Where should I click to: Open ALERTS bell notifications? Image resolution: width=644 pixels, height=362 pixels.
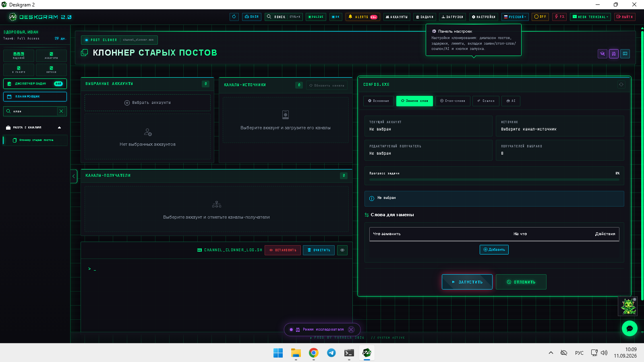(x=362, y=17)
